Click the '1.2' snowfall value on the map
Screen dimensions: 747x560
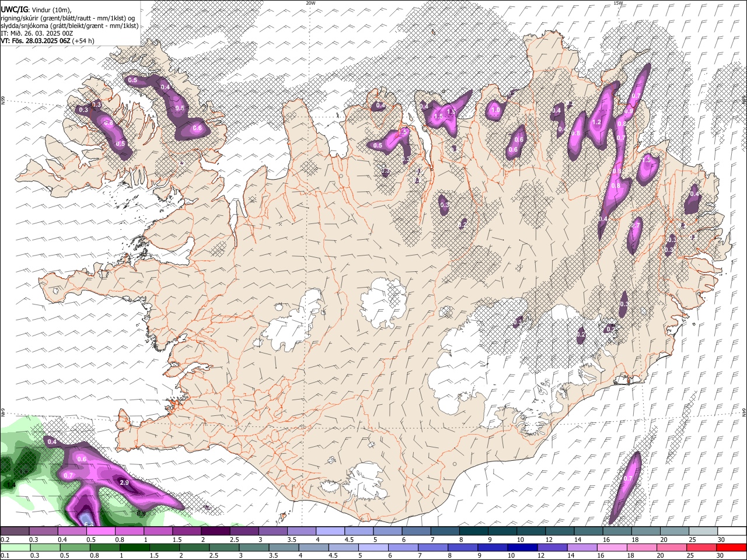[596, 123]
